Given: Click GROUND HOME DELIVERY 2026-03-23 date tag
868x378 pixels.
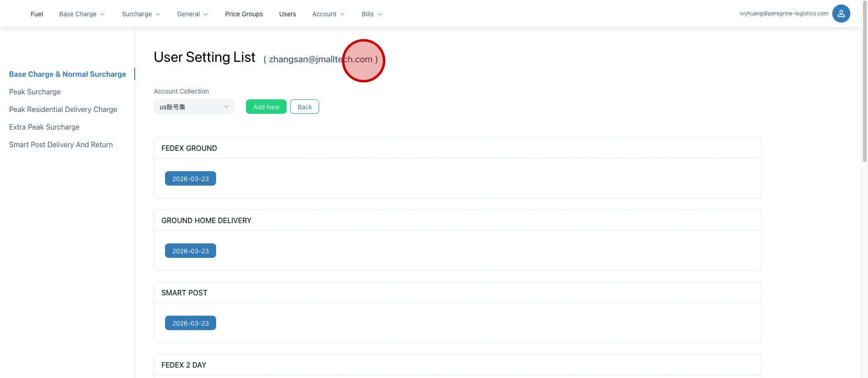Looking at the screenshot, I should coord(190,251).
